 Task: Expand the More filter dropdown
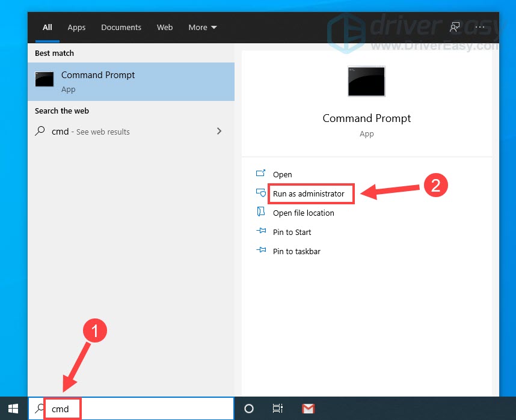tap(202, 28)
